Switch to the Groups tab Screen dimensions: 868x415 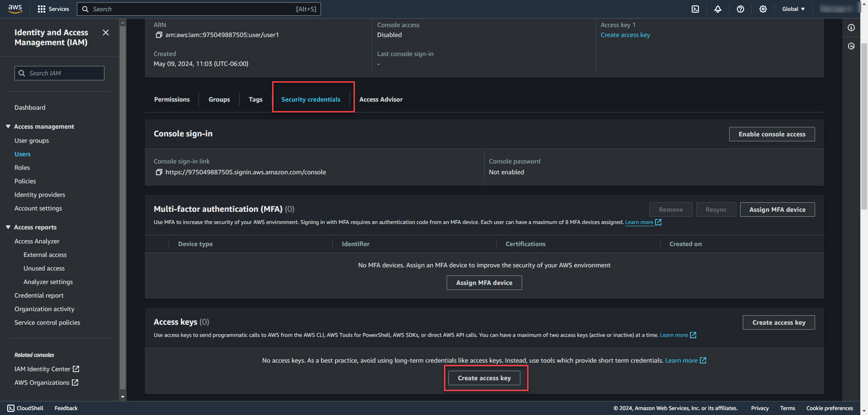[x=219, y=99]
